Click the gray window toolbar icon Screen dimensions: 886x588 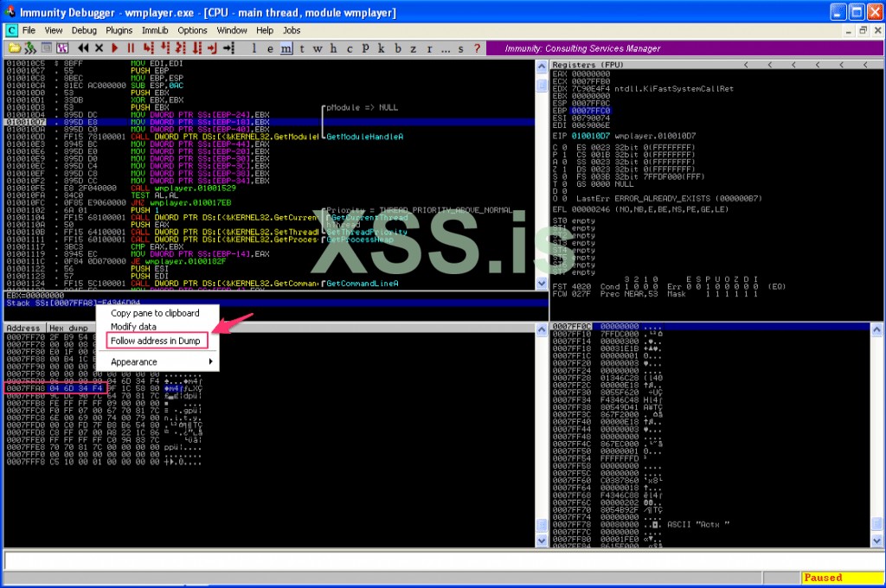(x=47, y=48)
